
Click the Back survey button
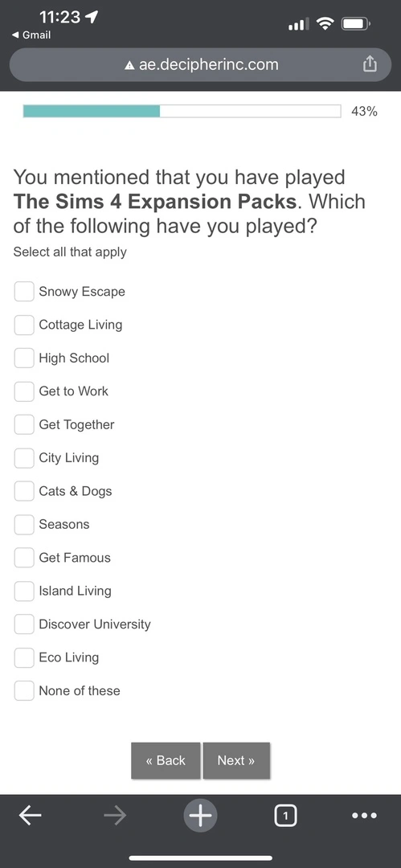click(166, 760)
